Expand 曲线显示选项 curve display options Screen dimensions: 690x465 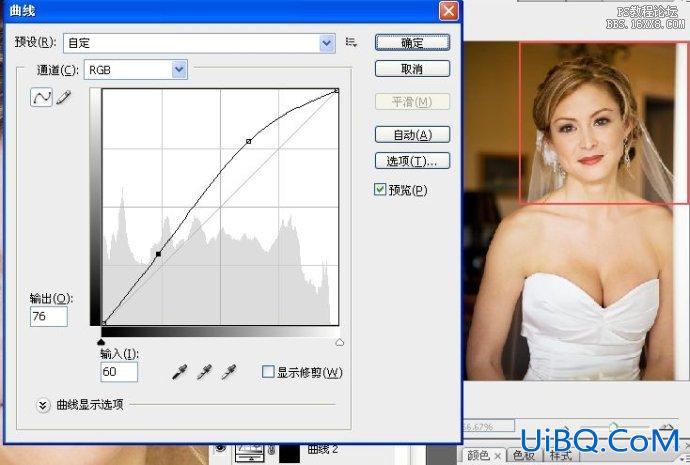click(x=43, y=405)
